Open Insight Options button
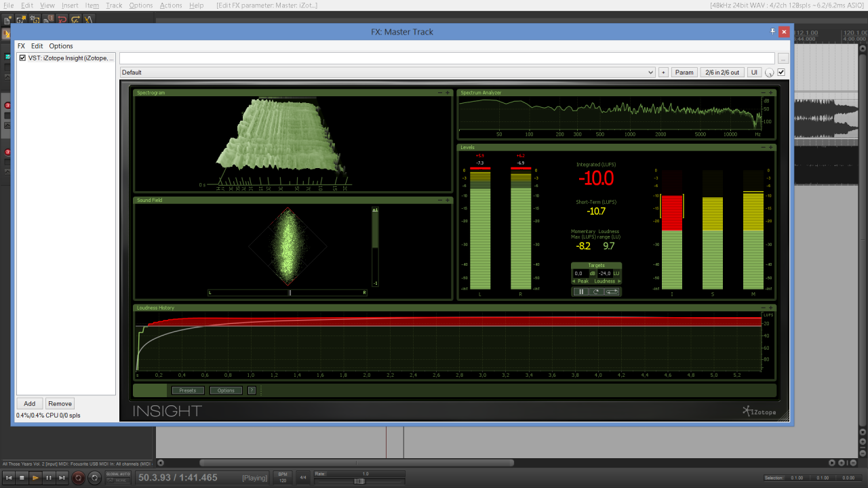This screenshot has height=488, width=868. (x=226, y=390)
